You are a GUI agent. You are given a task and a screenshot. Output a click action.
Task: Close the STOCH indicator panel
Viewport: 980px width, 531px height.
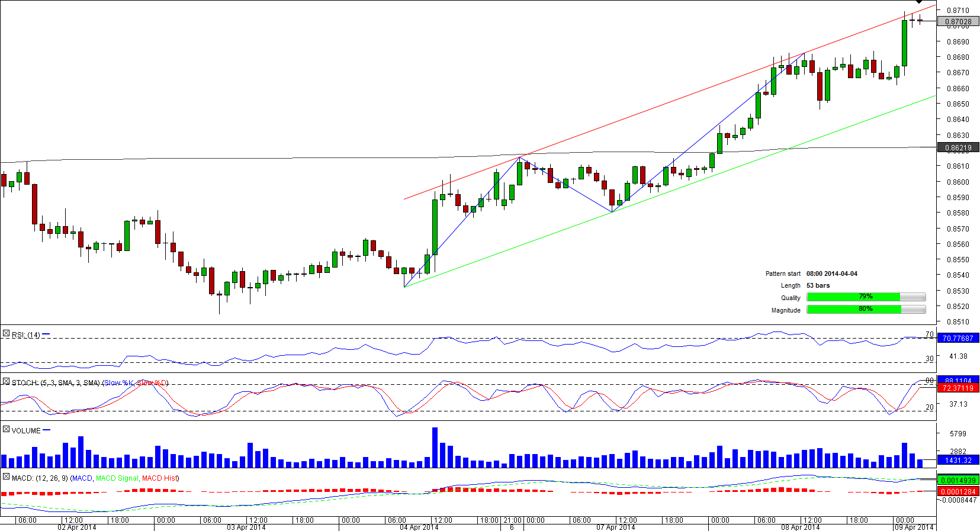pos(6,382)
